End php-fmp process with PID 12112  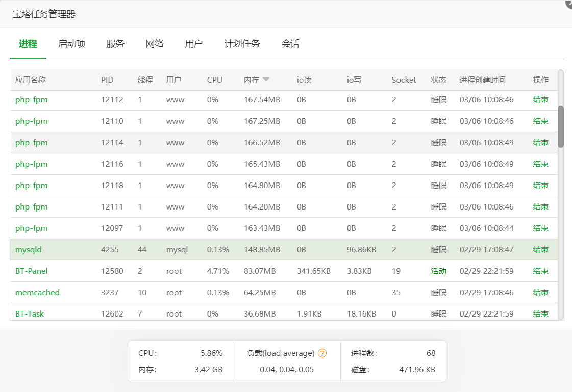[x=540, y=100]
